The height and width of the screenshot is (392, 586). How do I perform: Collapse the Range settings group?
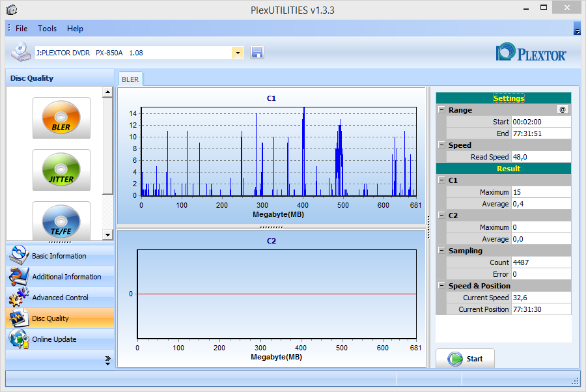[x=441, y=110]
